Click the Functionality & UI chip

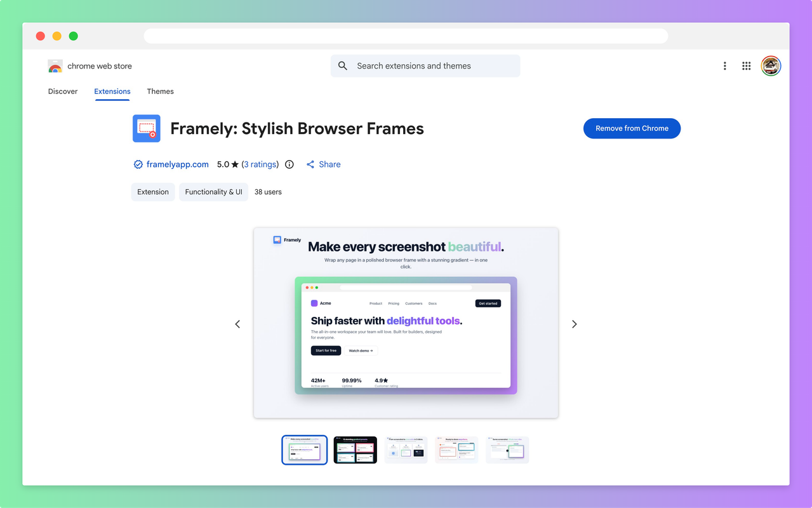click(213, 192)
